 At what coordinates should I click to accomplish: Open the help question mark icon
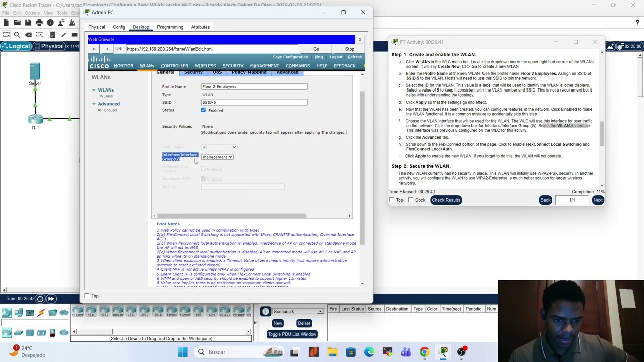pyautogui.click(x=637, y=23)
